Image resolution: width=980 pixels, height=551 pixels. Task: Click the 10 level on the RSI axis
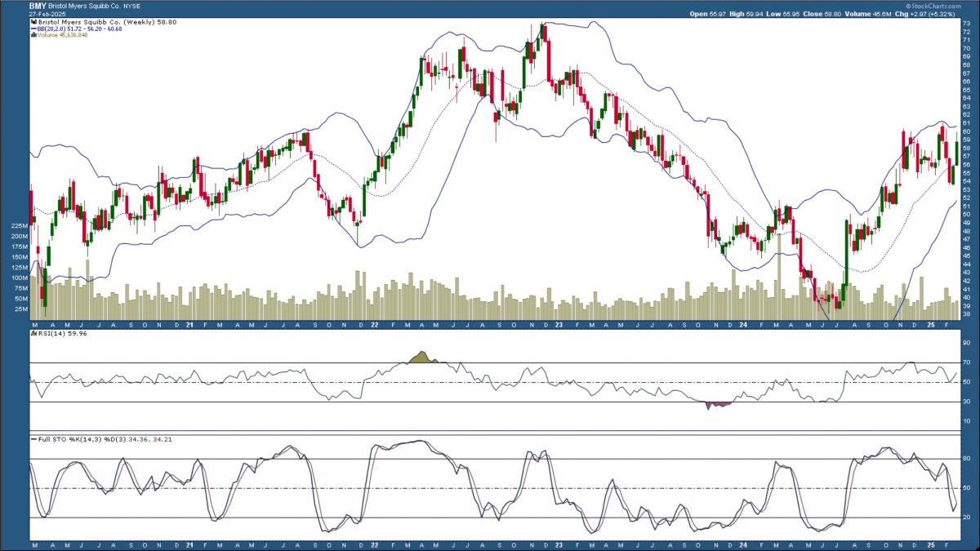coord(966,421)
